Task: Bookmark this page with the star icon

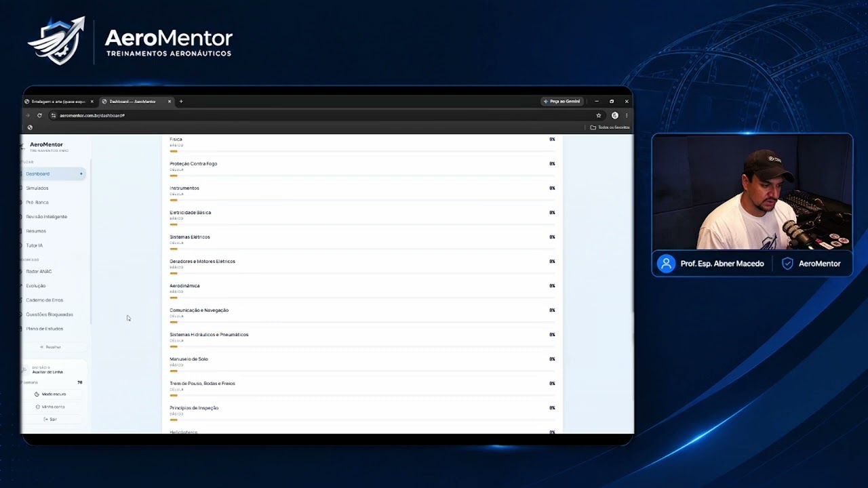Action: pyautogui.click(x=598, y=115)
